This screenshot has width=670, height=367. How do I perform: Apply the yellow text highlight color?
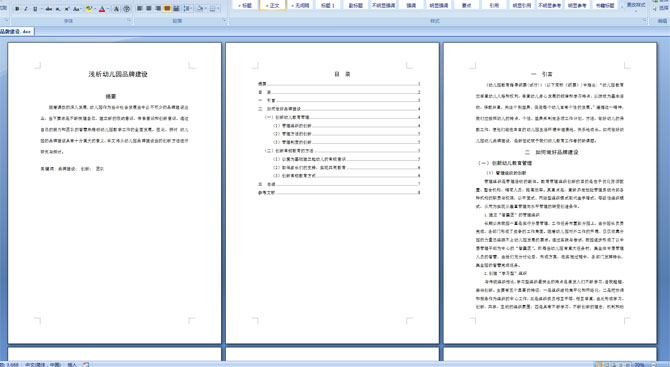89,9
